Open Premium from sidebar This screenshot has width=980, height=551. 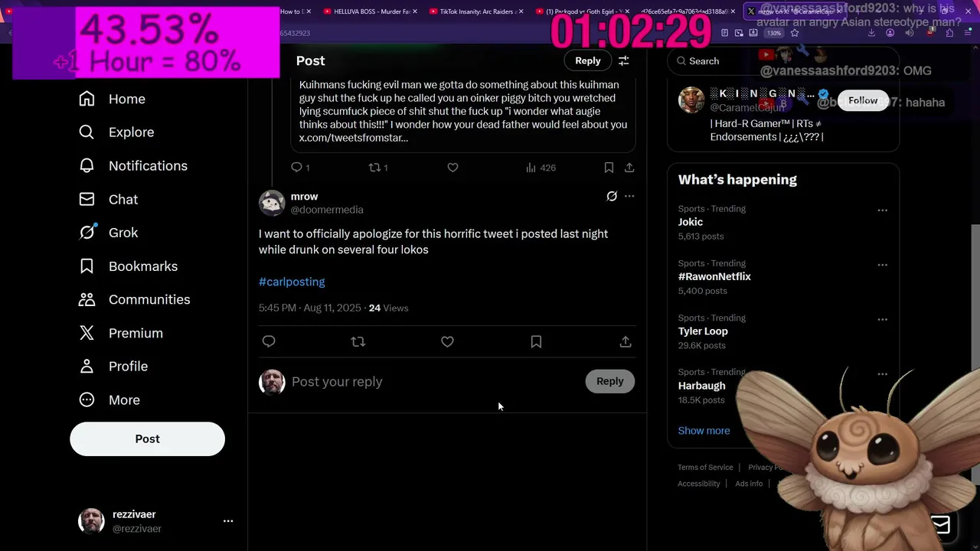[x=121, y=333]
